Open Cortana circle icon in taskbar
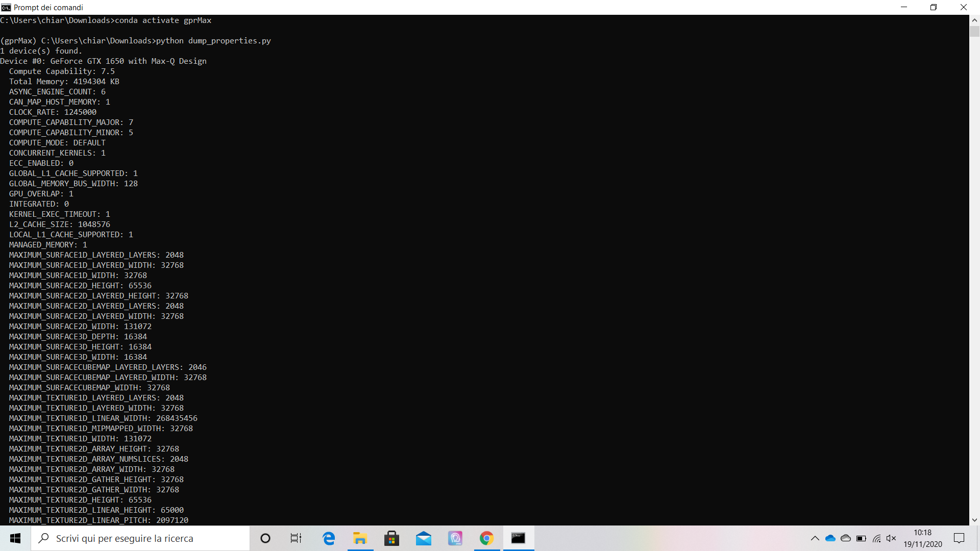The height and width of the screenshot is (551, 980). 265,538
